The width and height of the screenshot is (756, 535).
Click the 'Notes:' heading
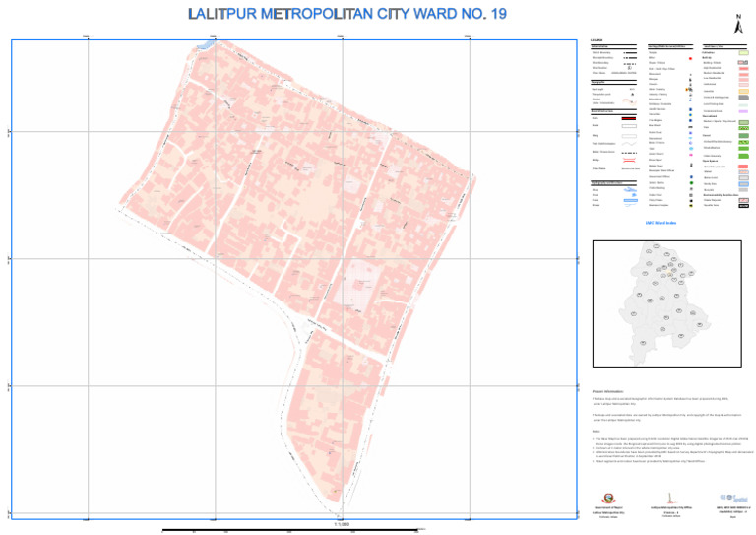597,432
